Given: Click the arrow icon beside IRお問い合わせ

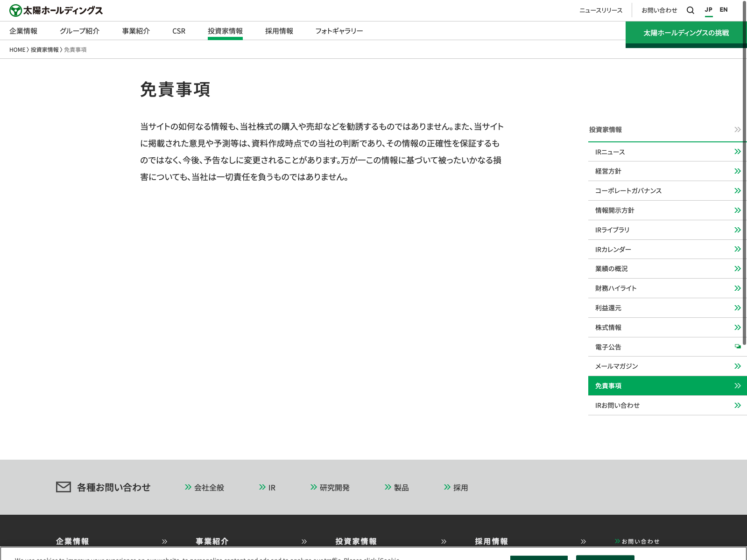Looking at the screenshot, I should (x=737, y=406).
